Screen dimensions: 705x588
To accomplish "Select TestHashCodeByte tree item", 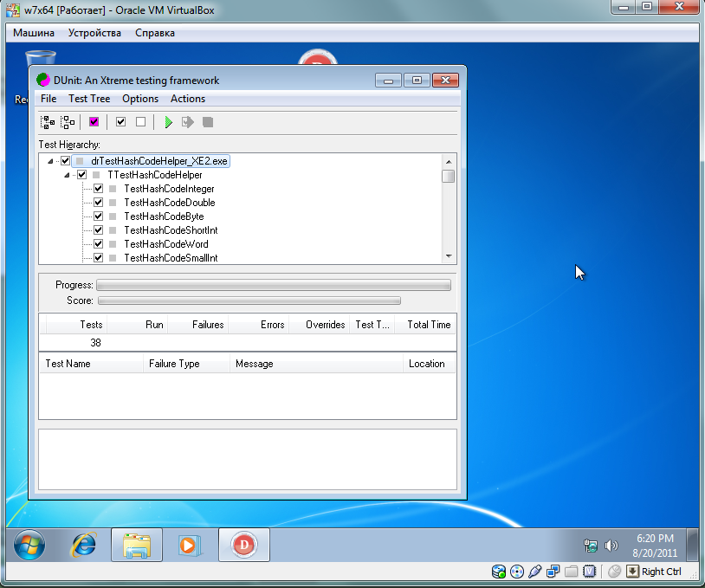I will click(x=164, y=216).
